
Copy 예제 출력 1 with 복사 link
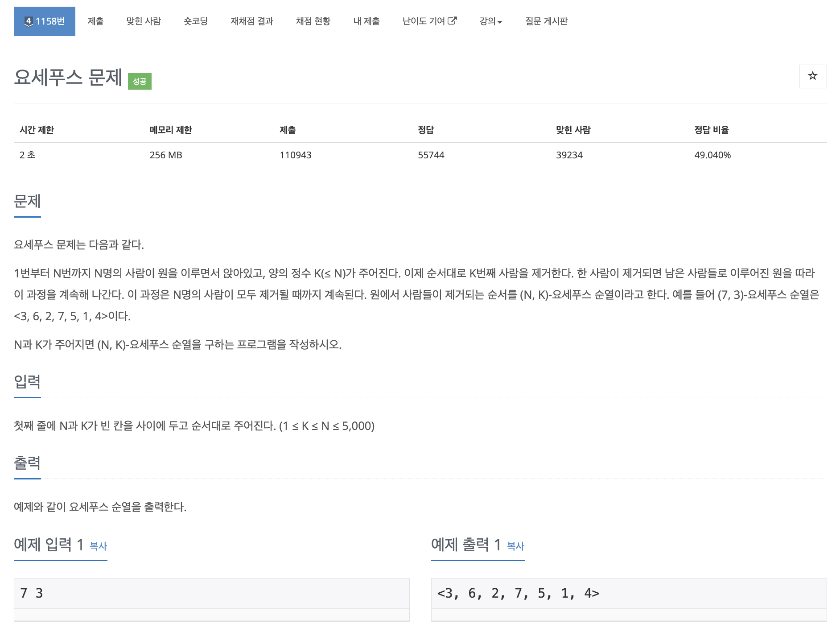coord(515,546)
